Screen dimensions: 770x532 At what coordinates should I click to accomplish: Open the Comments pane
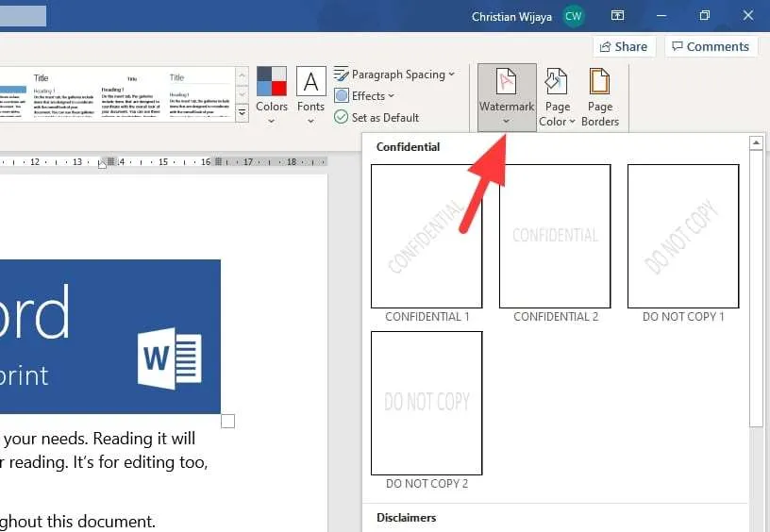[x=711, y=46]
